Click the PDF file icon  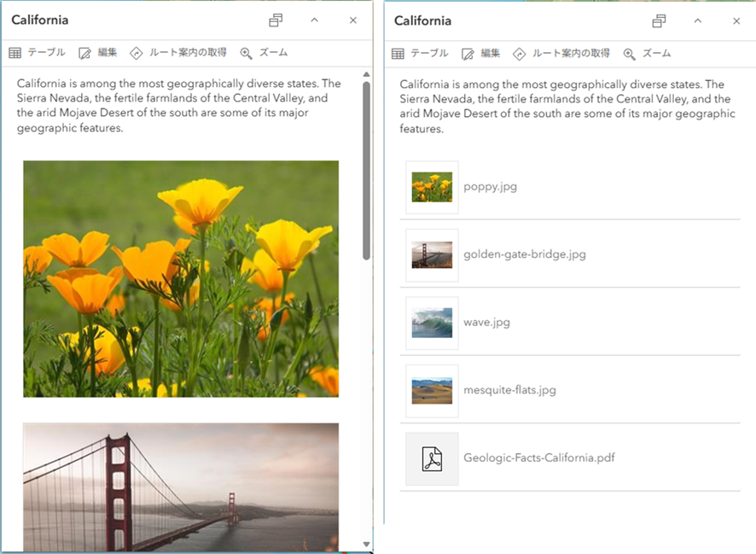pos(432,458)
